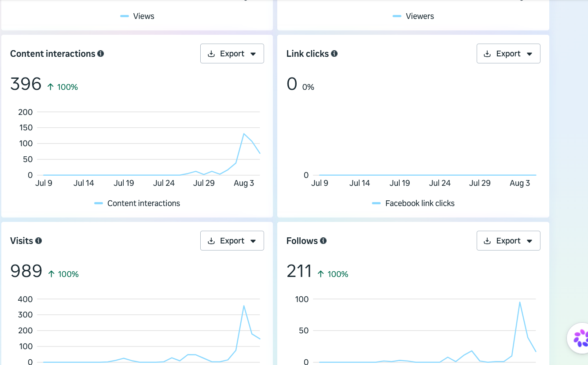Open the Link clicks info icon
This screenshot has height=365, width=588.
click(x=334, y=54)
